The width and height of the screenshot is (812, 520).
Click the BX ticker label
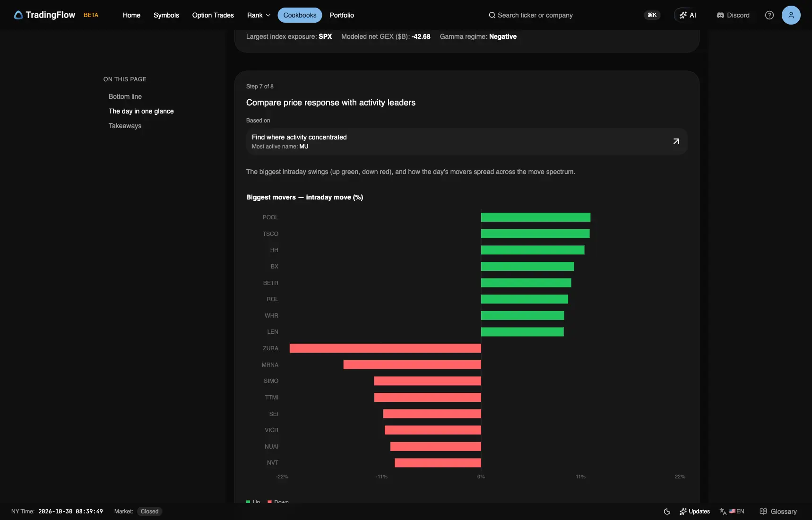pyautogui.click(x=274, y=267)
